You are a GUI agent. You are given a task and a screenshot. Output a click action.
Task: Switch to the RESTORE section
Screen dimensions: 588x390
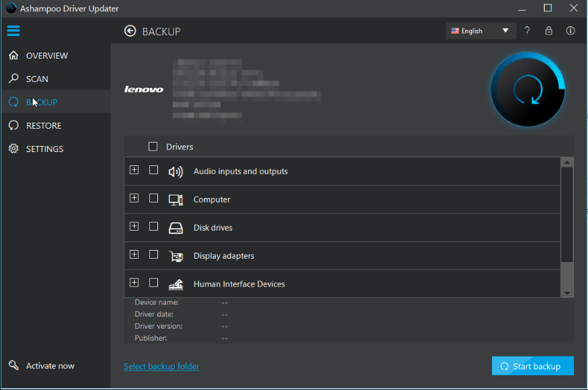(x=43, y=126)
